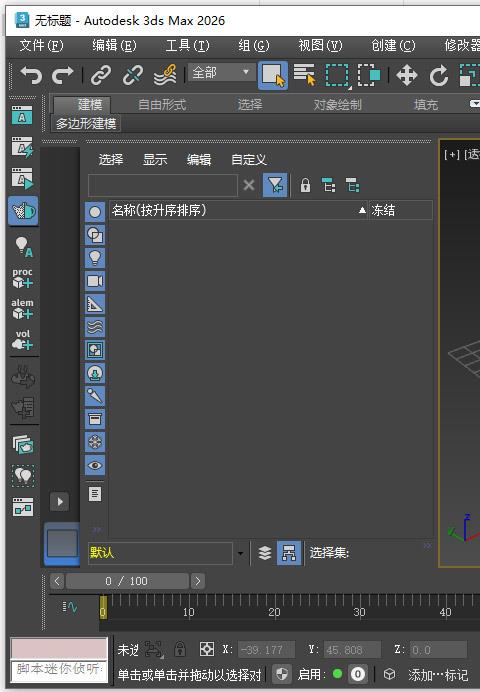Click the 冻结 column header
This screenshot has width=480, height=692.
400,210
